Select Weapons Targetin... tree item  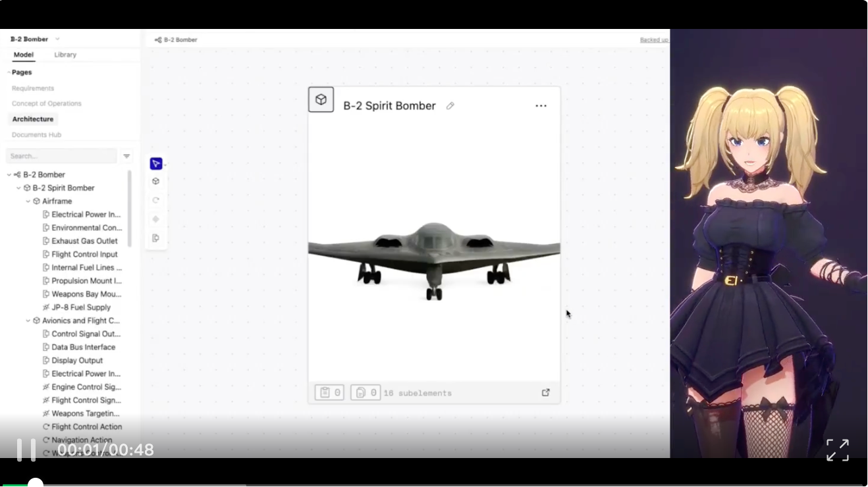pyautogui.click(x=81, y=414)
